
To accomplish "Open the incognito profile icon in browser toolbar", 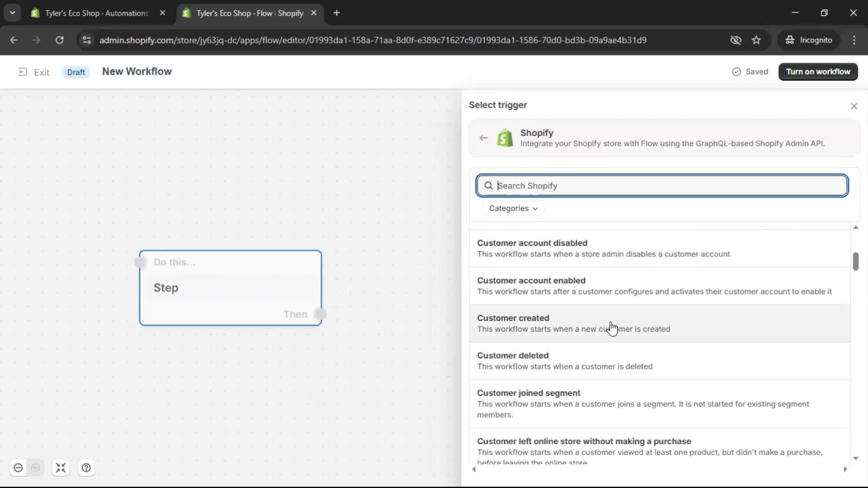I will 809,40.
